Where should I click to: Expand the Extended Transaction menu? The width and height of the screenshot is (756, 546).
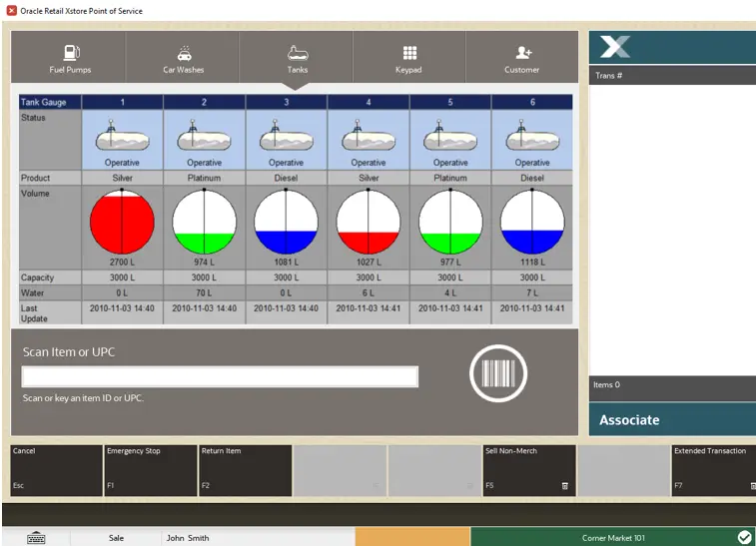[x=713, y=469]
